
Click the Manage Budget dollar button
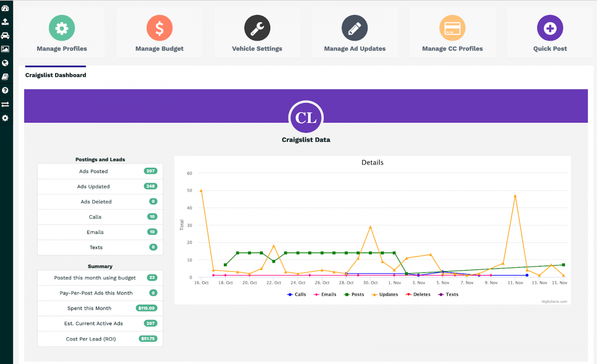point(159,28)
